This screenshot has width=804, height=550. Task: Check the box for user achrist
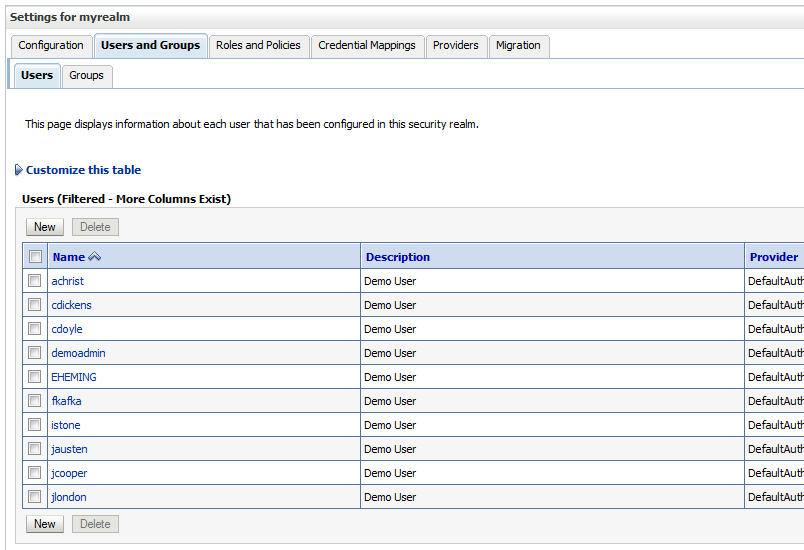pos(35,281)
